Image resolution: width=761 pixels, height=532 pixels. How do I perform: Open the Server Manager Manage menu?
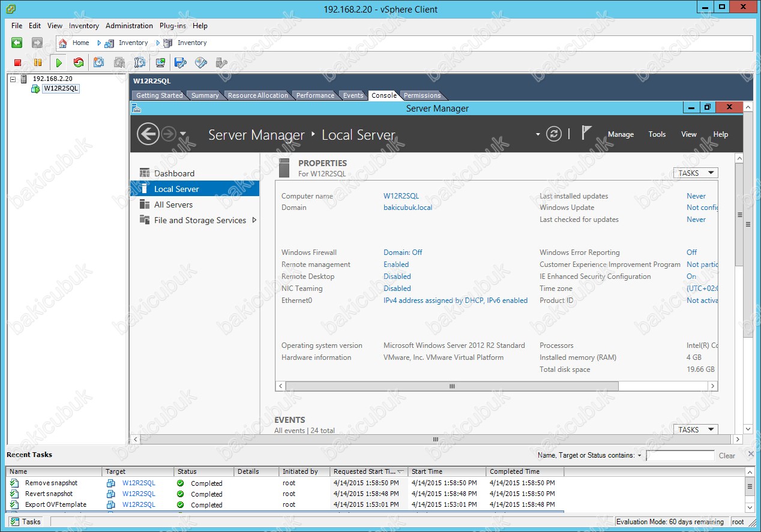[x=621, y=134]
